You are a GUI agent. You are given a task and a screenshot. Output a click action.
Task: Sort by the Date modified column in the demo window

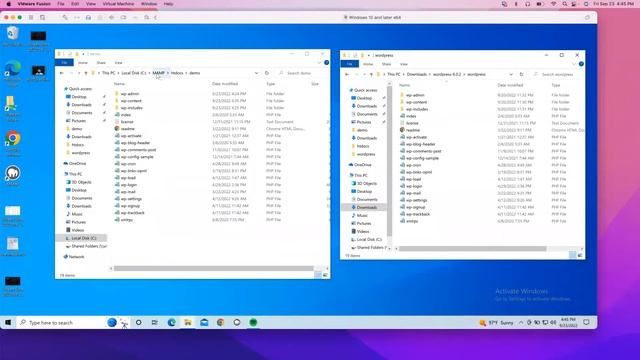click(225, 84)
